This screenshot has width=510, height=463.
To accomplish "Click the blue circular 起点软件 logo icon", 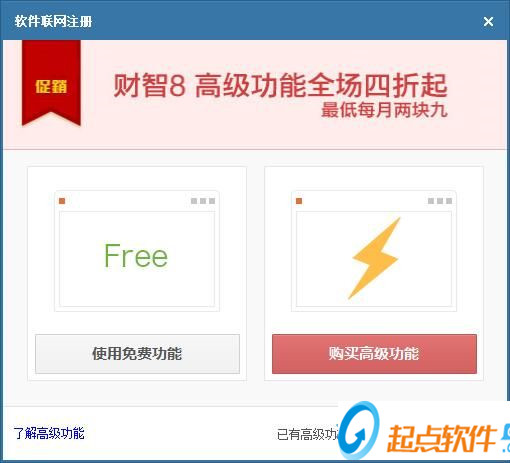I will 360,430.
